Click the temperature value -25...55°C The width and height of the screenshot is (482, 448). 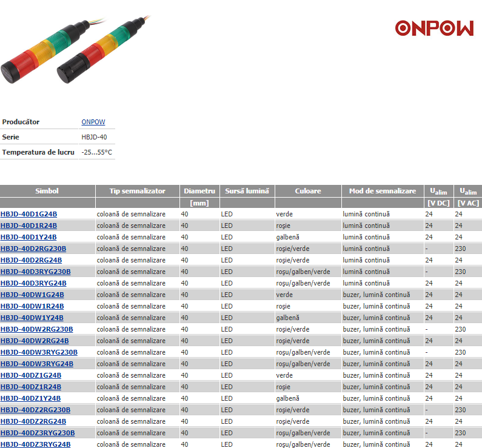(x=96, y=152)
